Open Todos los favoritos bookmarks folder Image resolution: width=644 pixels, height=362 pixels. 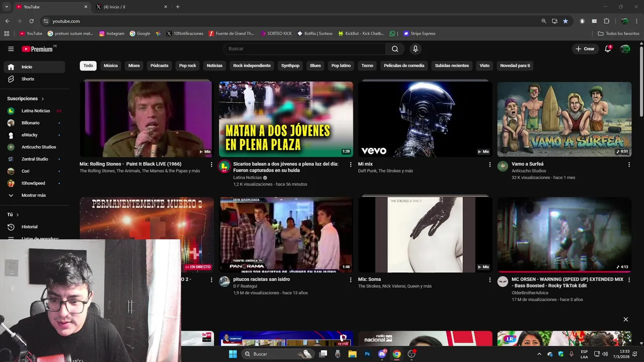point(619,34)
